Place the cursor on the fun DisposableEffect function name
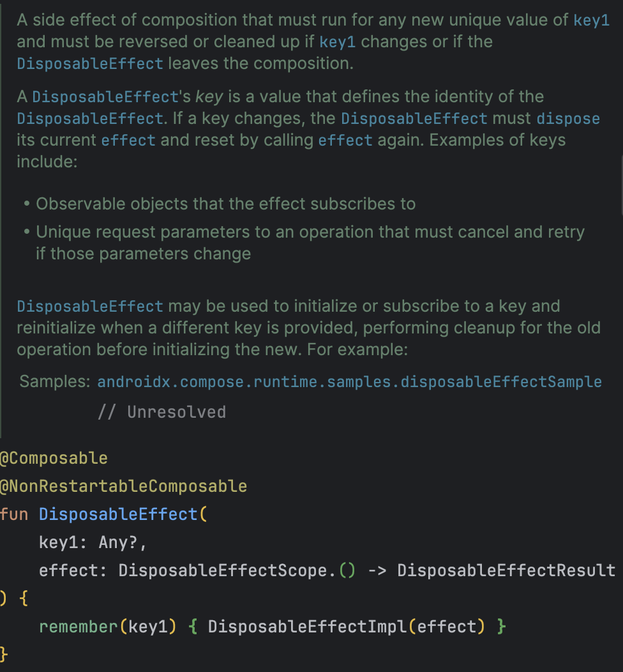 tap(118, 514)
